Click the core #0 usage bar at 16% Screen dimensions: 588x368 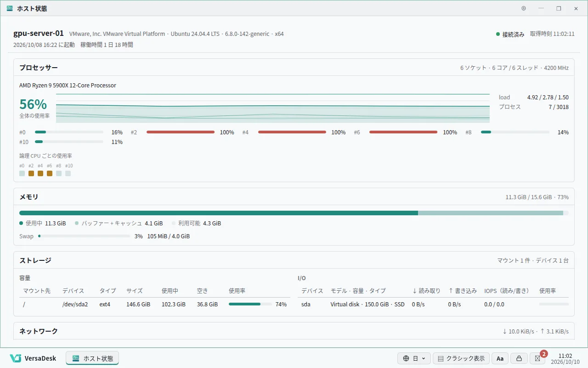69,132
